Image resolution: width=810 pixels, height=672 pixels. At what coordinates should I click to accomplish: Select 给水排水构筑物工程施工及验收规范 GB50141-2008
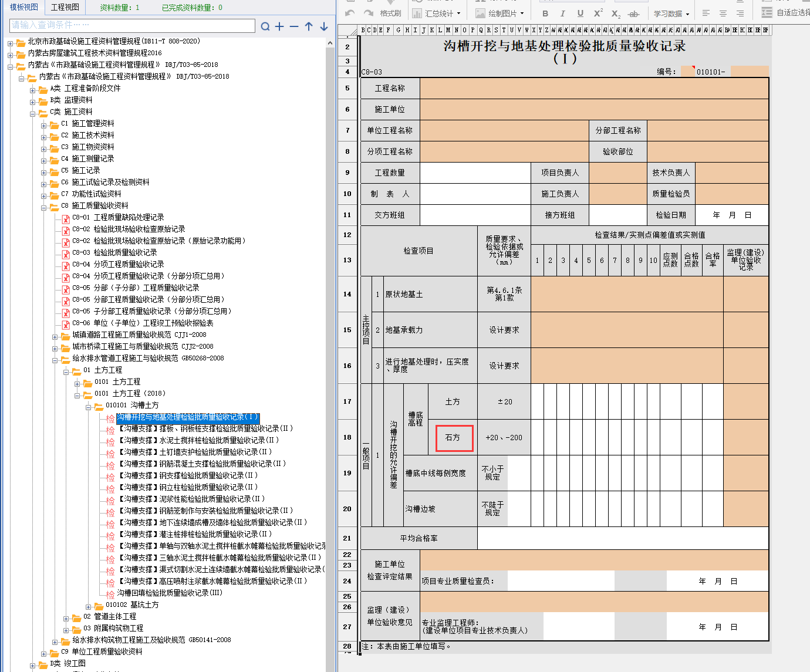pyautogui.click(x=151, y=640)
